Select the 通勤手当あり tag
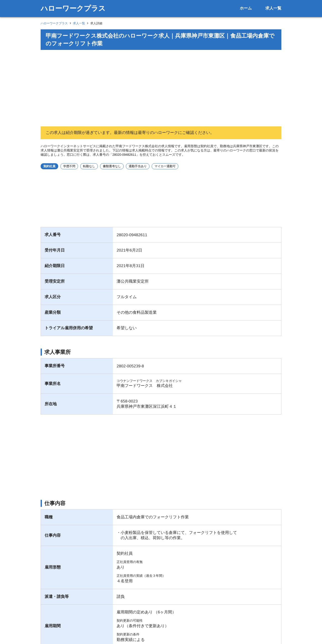 tap(138, 166)
